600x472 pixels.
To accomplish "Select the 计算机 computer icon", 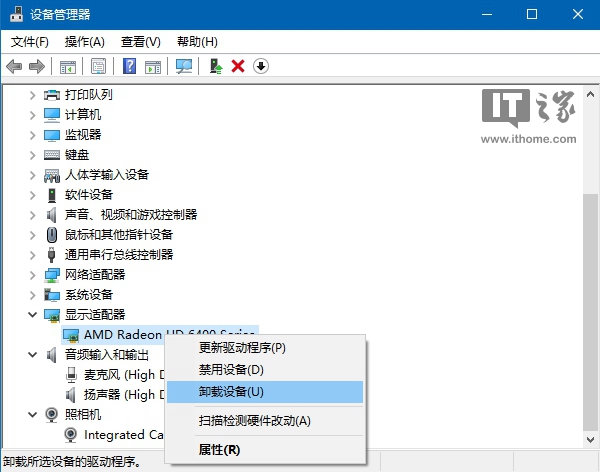I will click(52, 115).
